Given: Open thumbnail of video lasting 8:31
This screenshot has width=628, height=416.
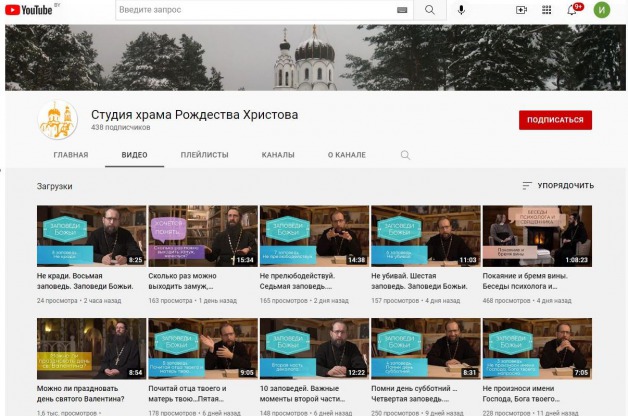Looking at the screenshot, I should click(x=426, y=349).
